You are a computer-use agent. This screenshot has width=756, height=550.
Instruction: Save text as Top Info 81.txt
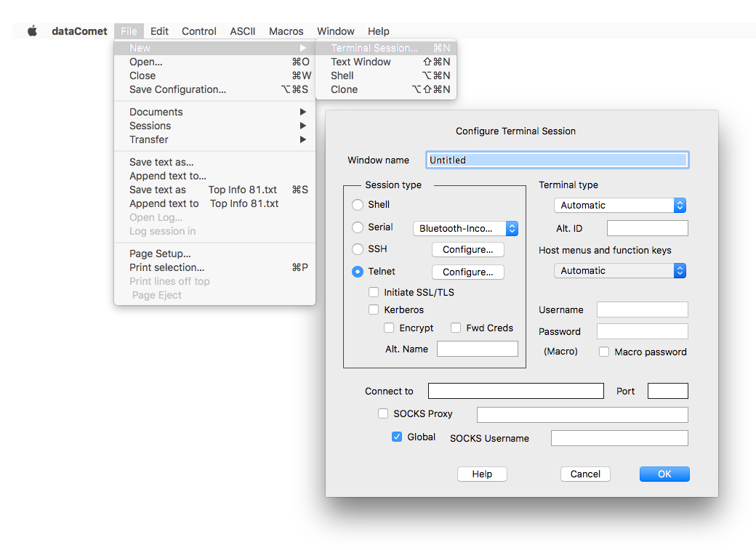214,190
